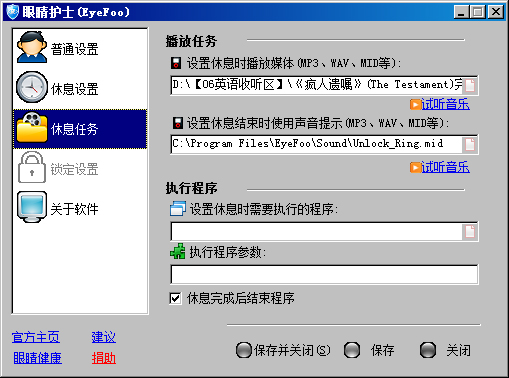The width and height of the screenshot is (509, 378).
Task: Open the 建议 link
Action: [x=104, y=337]
